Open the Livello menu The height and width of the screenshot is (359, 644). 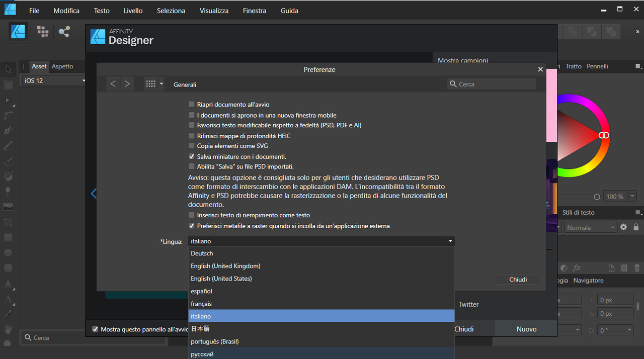133,11
